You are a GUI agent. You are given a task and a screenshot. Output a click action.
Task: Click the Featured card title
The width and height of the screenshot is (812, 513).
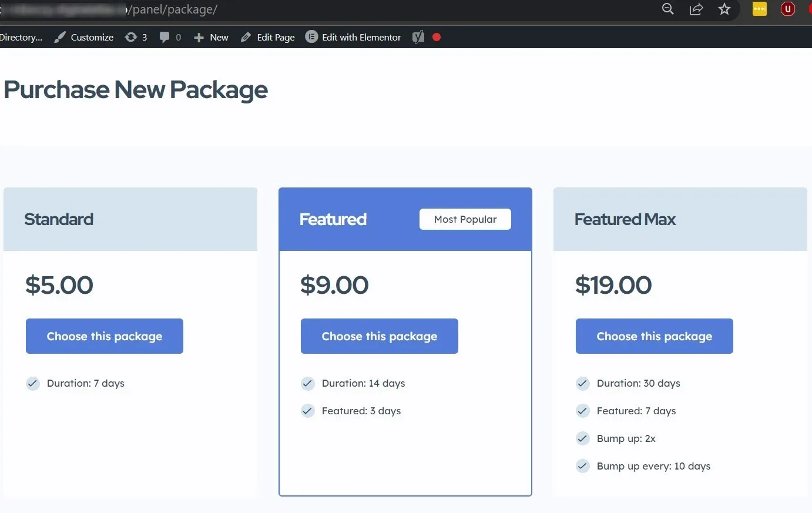pyautogui.click(x=333, y=219)
